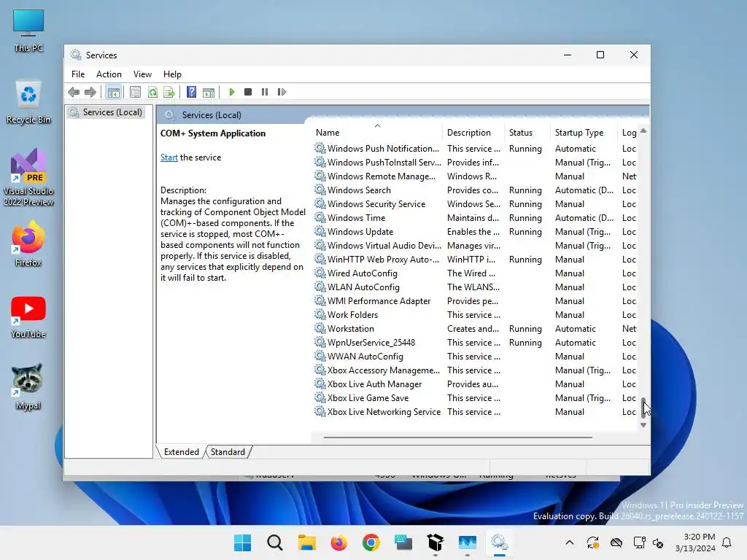Open the File menu

click(x=78, y=74)
